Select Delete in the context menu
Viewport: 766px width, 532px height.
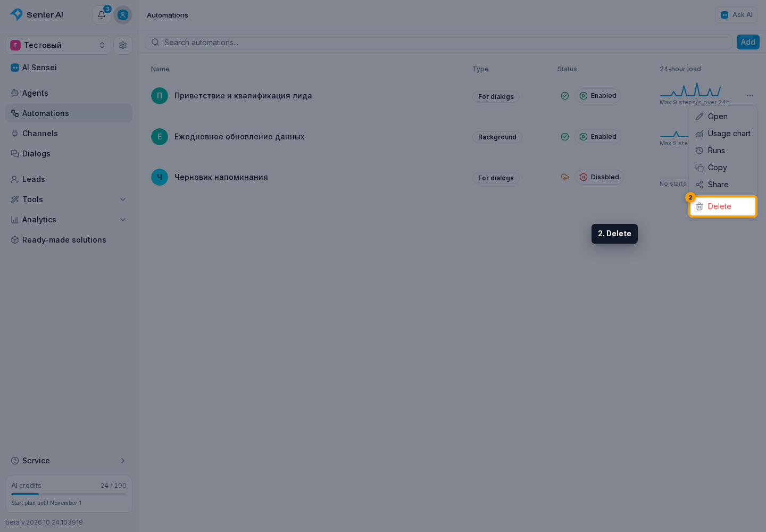click(723, 206)
